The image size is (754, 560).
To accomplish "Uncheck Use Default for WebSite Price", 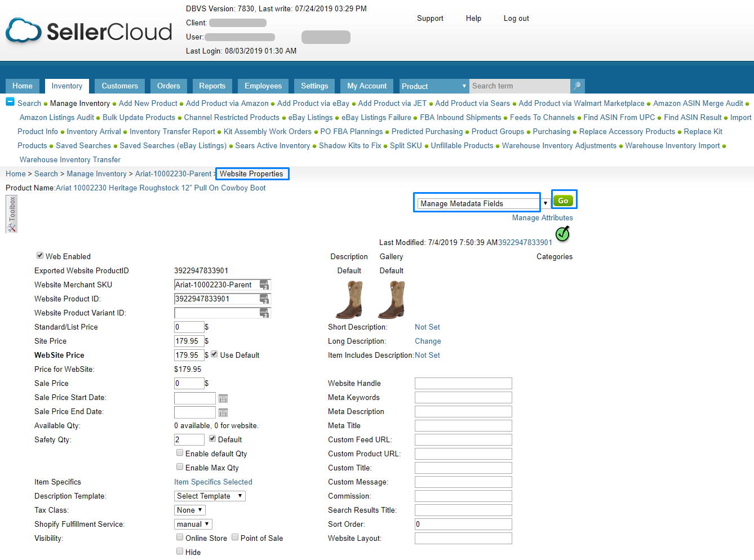I will click(x=214, y=354).
